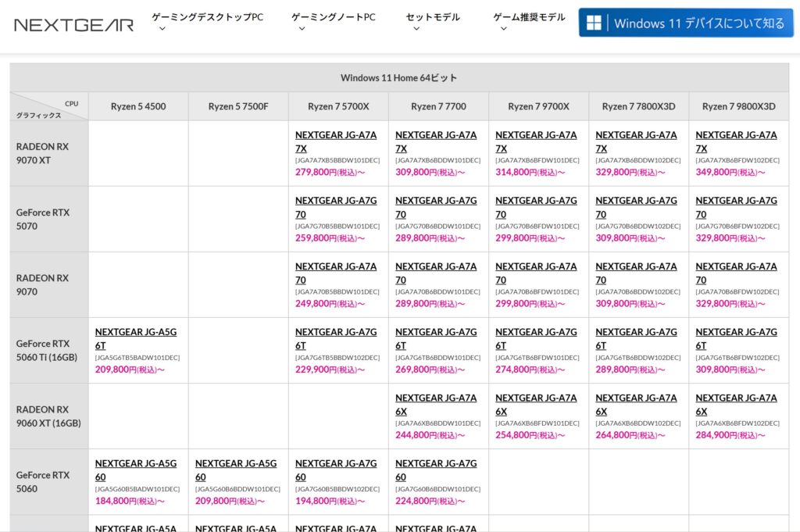This screenshot has width=800, height=532.
Task: Open the JG-A7A70 model in the Ryzen 7 9700X column
Action: coord(537,273)
